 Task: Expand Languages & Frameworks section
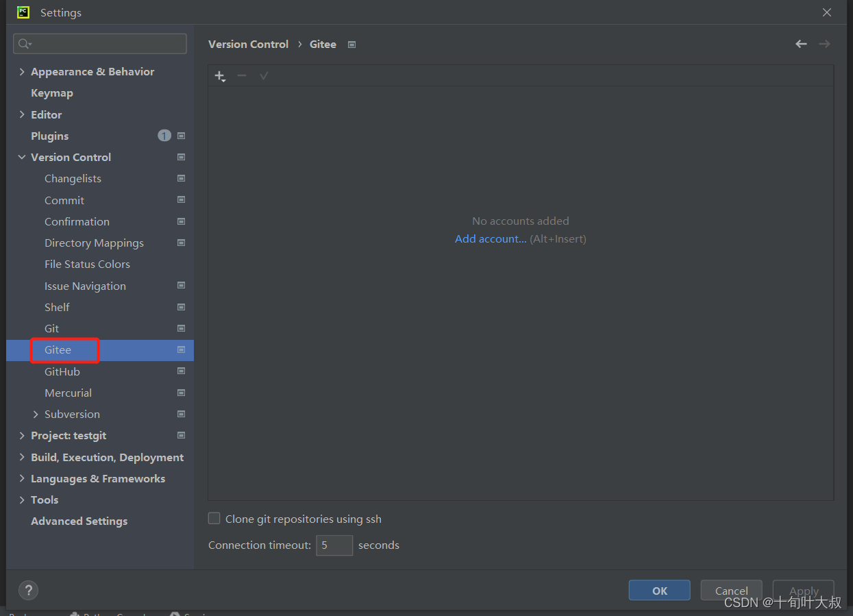click(22, 478)
